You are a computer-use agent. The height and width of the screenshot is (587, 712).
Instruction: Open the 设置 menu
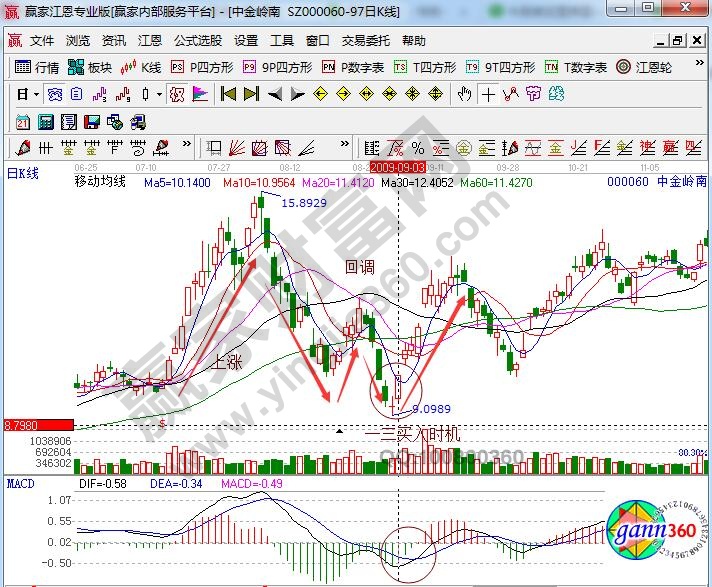tap(246, 41)
